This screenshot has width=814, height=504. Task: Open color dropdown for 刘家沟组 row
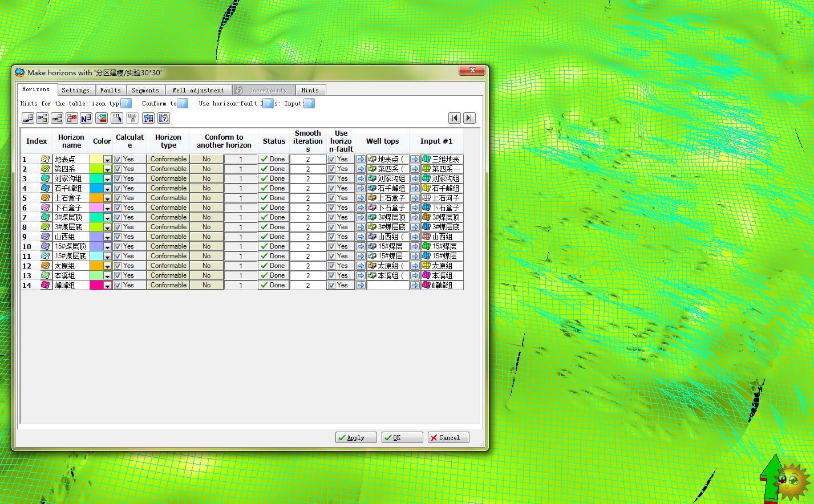107,179
